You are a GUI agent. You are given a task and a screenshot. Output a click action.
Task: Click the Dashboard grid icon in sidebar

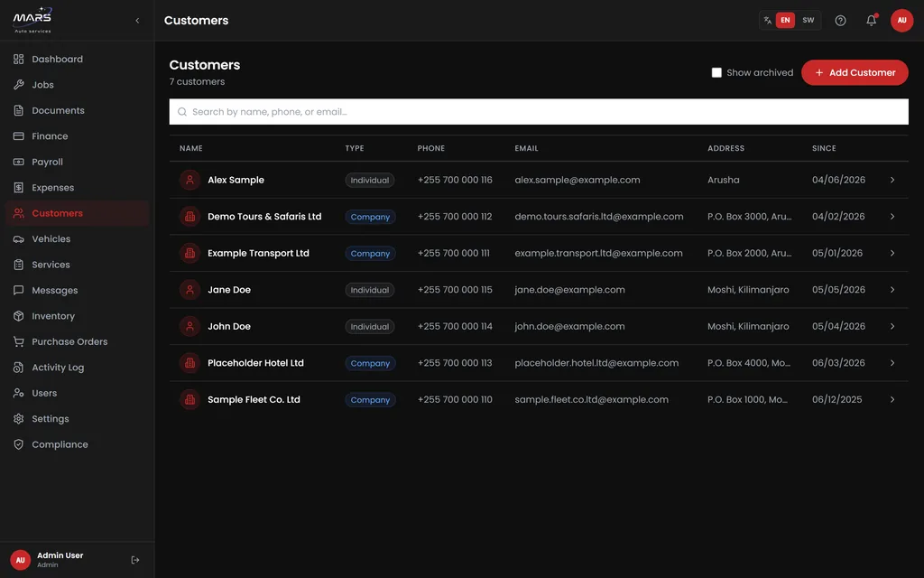[x=18, y=59]
